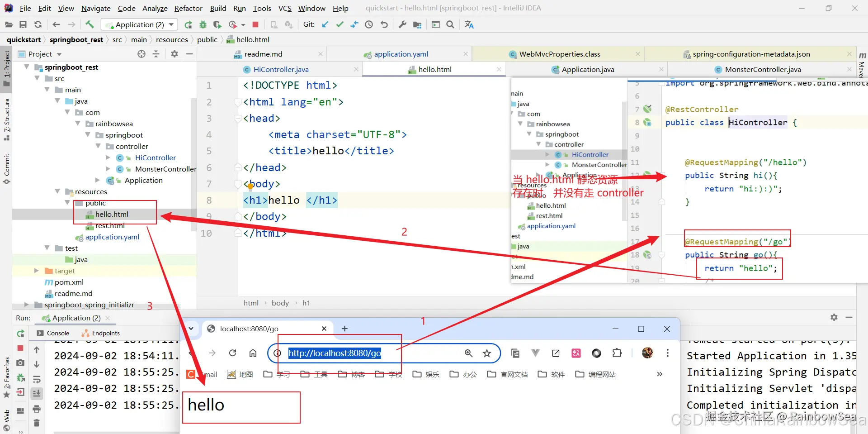This screenshot has height=434, width=868.
Task: Open Git Show History clock icon
Action: [x=369, y=24]
